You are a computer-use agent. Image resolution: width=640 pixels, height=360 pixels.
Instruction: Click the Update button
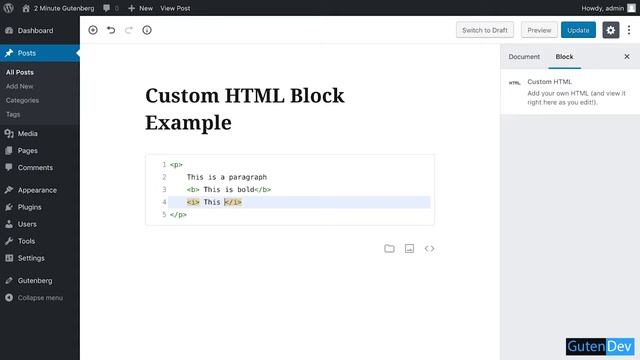pyautogui.click(x=578, y=30)
